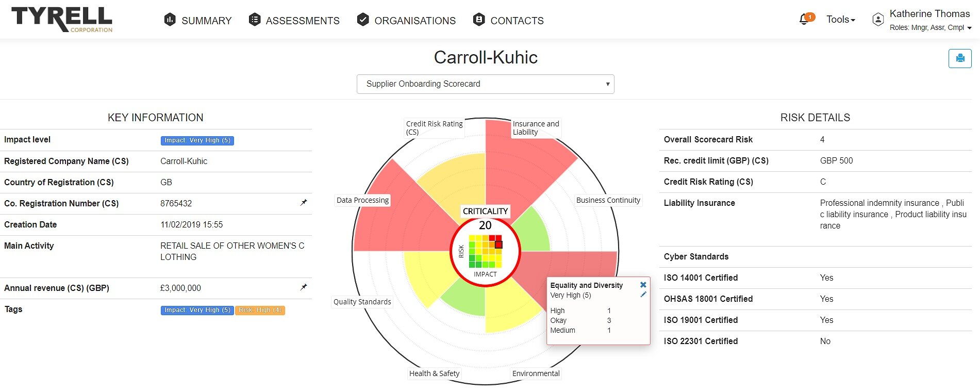The height and width of the screenshot is (391, 980).
Task: Click the ISO 22301 Certified No value
Action: (825, 341)
